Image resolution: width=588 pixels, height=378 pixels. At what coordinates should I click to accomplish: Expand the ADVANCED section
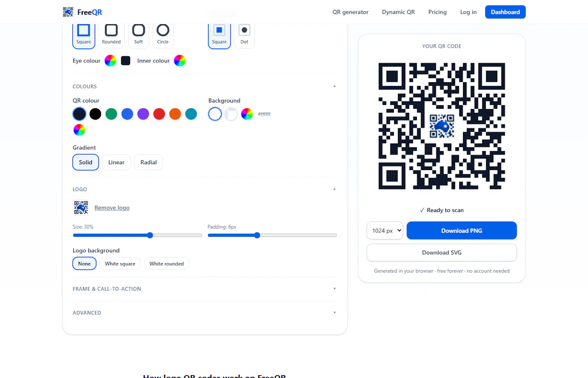205,313
